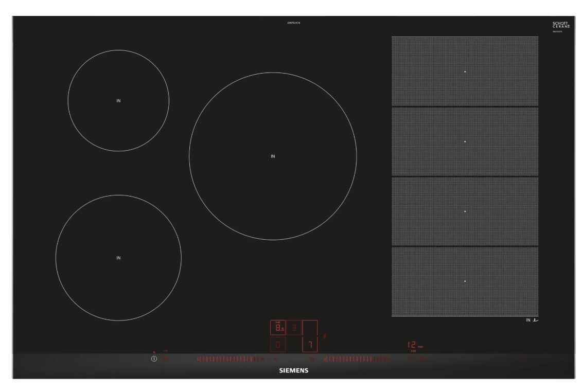The height and width of the screenshot is (392, 582).
Task: Tap the first timer symbol below 12 min
Action: pos(411,359)
